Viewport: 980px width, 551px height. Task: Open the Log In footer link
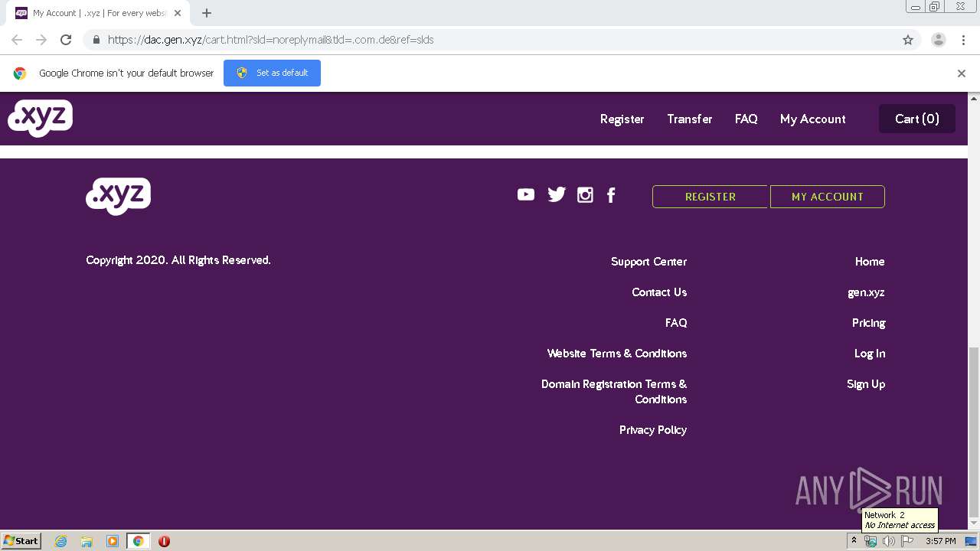tap(870, 354)
